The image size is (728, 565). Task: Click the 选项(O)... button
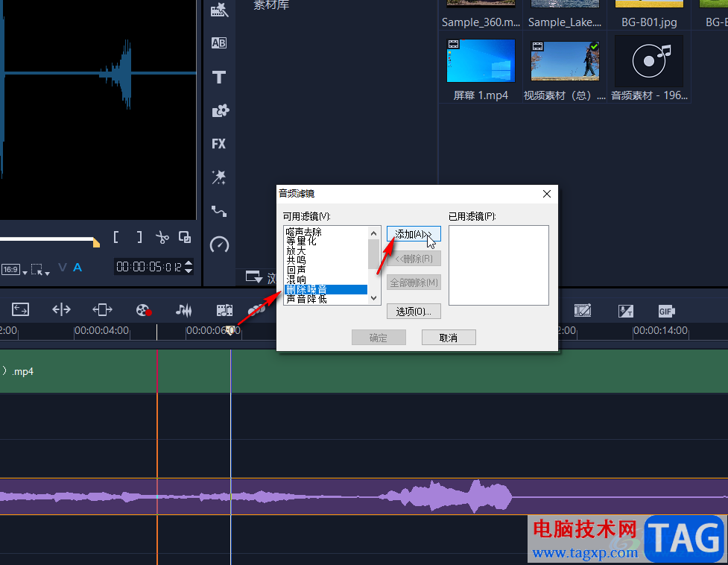[x=414, y=312]
